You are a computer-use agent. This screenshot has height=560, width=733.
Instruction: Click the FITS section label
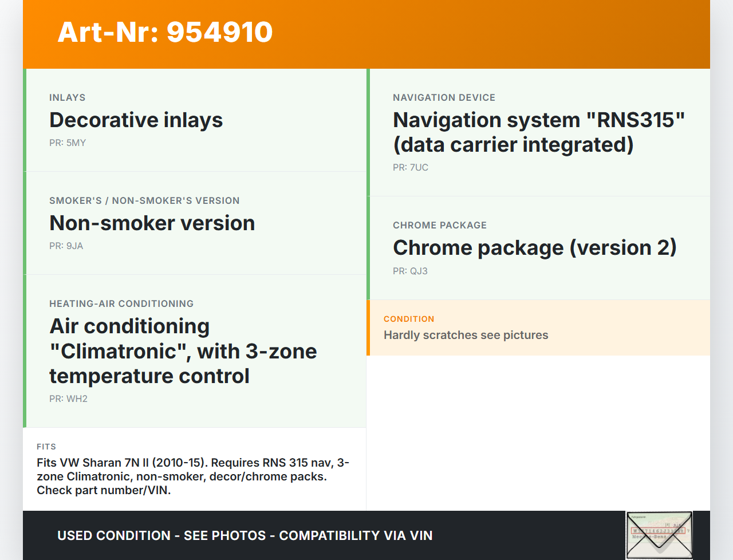pyautogui.click(x=46, y=447)
